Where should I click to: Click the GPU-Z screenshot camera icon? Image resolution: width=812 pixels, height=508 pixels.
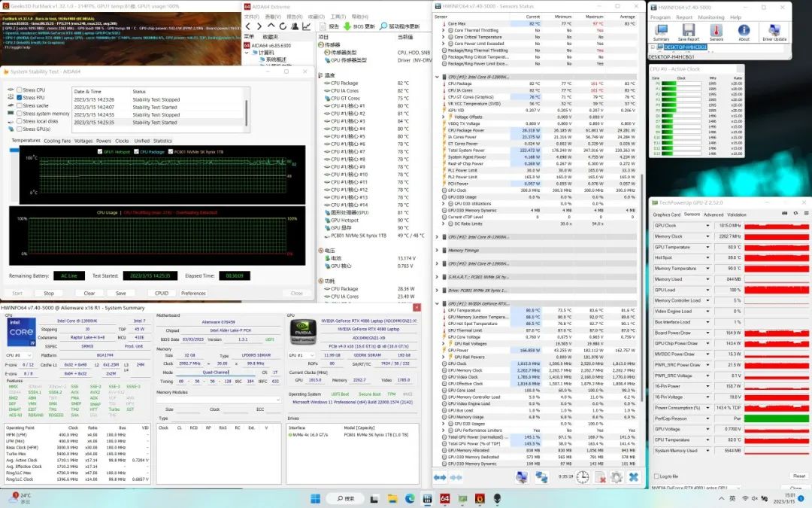click(x=784, y=214)
